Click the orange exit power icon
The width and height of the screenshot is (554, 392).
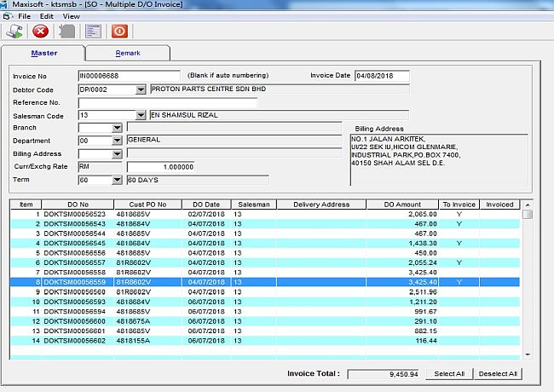118,31
